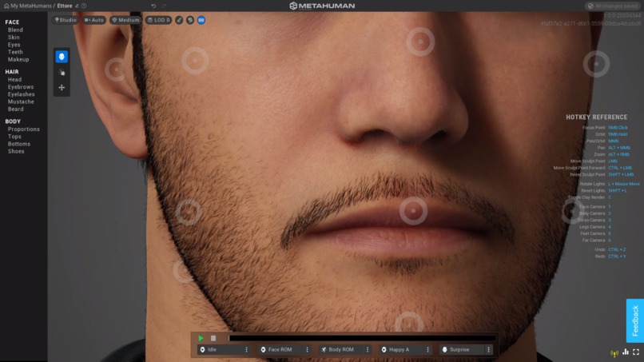
Task: Open the stats bar chart icon
Action: pyautogui.click(x=626, y=352)
